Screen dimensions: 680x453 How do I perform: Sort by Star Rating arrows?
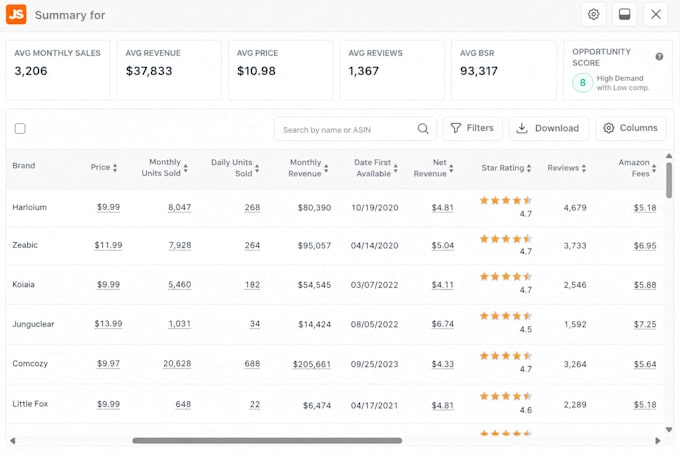(529, 168)
